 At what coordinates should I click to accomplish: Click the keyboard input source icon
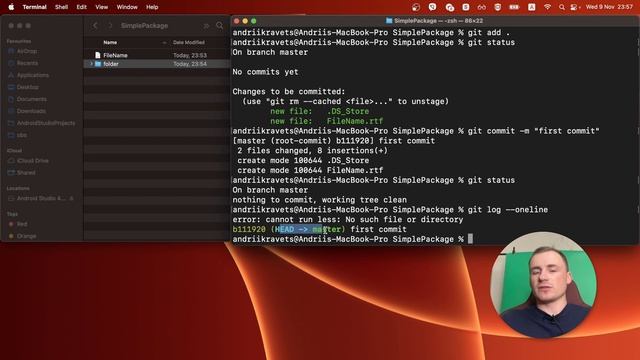[531, 7]
